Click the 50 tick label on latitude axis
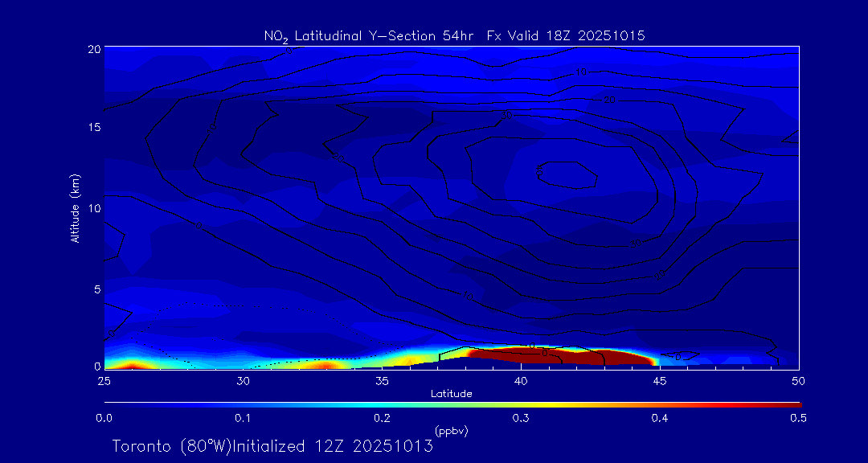Viewport: 868px width, 463px height. pos(798,379)
